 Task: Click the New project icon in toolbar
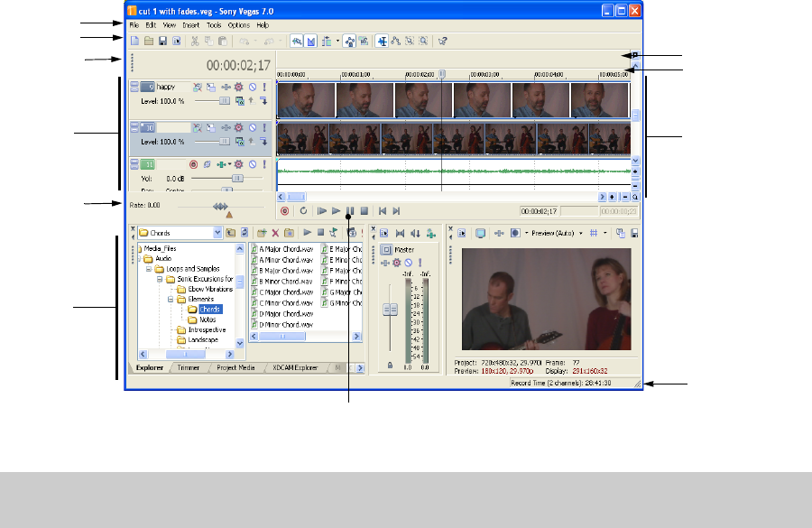(x=134, y=41)
